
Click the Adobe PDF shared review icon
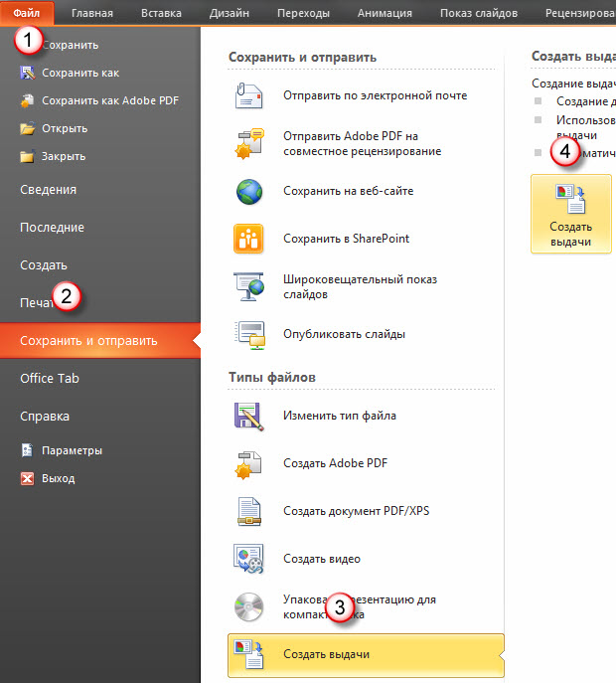(x=248, y=143)
